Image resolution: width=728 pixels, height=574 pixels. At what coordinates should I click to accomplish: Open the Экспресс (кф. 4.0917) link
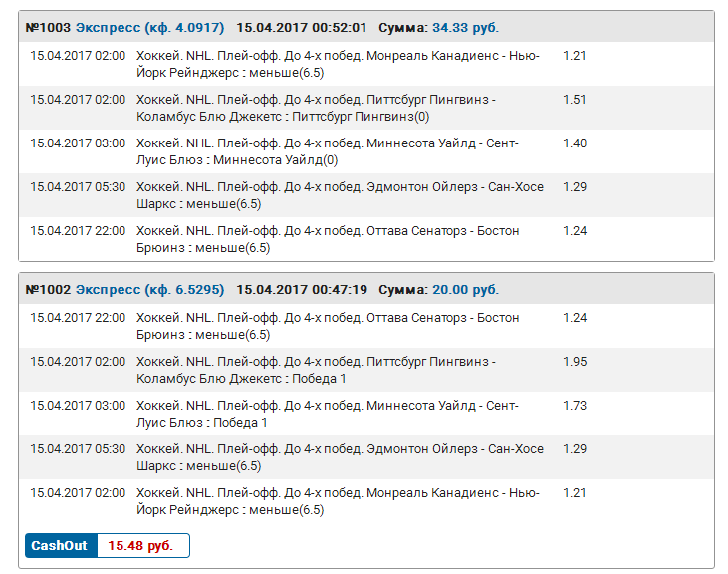pyautogui.click(x=149, y=27)
